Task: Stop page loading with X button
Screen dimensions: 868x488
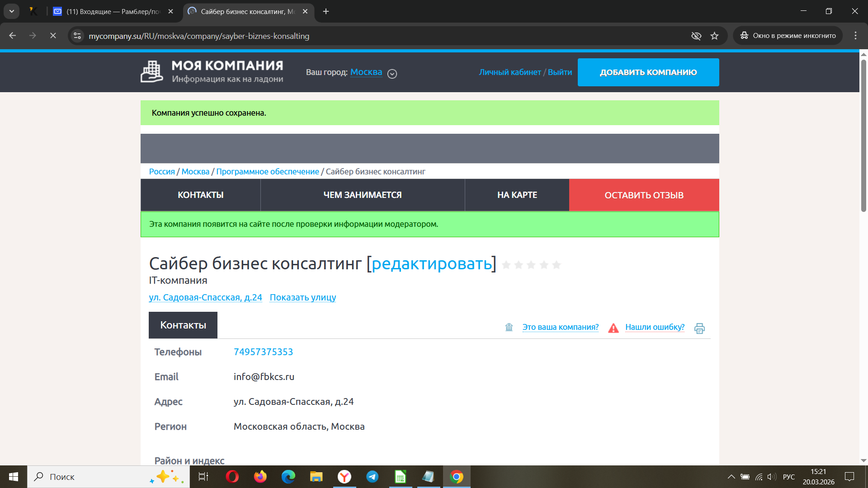Action: click(x=53, y=36)
